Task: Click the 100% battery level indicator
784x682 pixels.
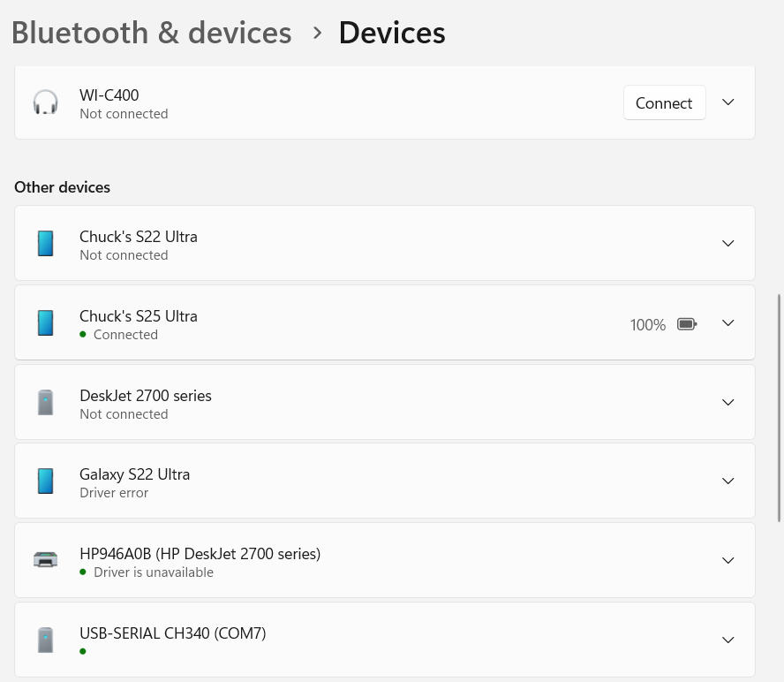Action: tap(648, 324)
